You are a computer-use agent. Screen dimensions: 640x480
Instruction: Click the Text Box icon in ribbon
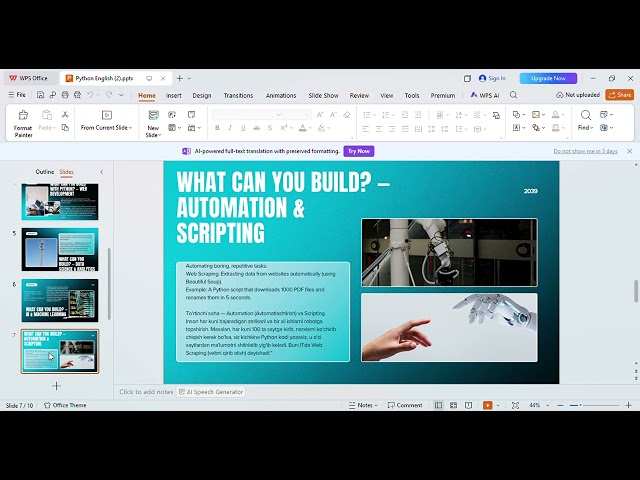[516, 128]
